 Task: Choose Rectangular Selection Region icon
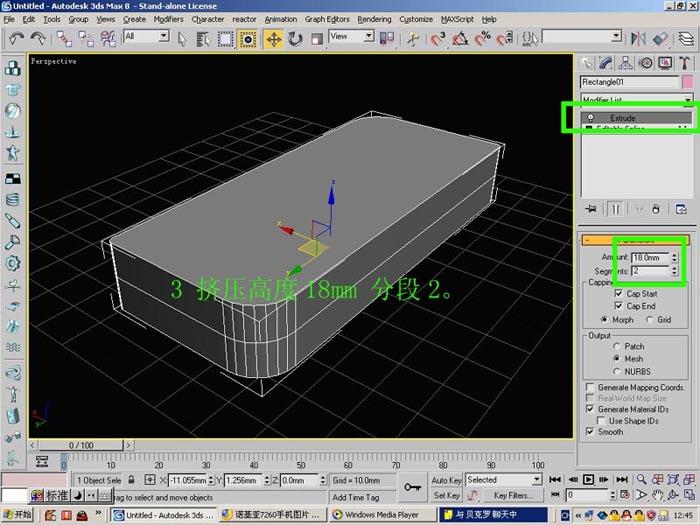[225, 39]
